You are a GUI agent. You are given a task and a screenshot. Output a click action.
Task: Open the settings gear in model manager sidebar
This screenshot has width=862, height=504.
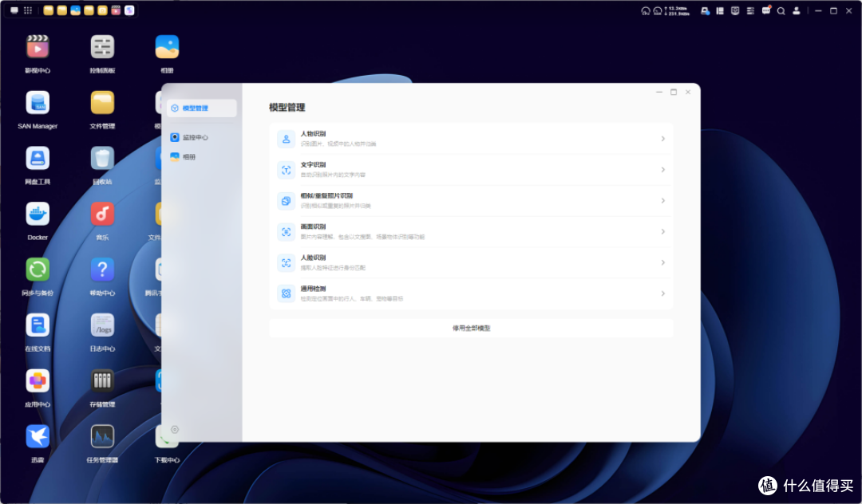(x=175, y=429)
